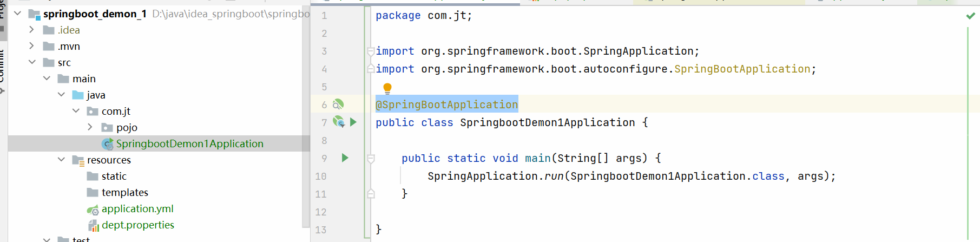980x242 pixels.
Task: Collapse the springboot_demon_1 project root
Action: tap(18, 14)
